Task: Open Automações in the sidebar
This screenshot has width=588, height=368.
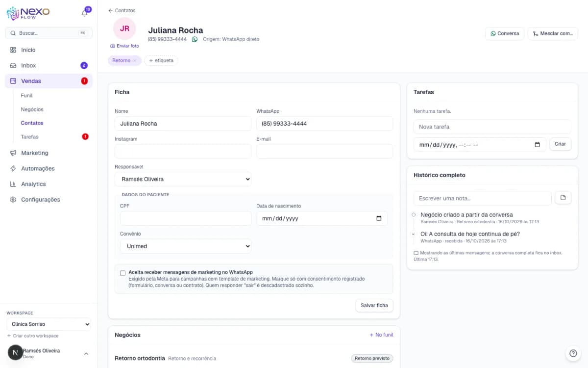Action: (x=49, y=168)
